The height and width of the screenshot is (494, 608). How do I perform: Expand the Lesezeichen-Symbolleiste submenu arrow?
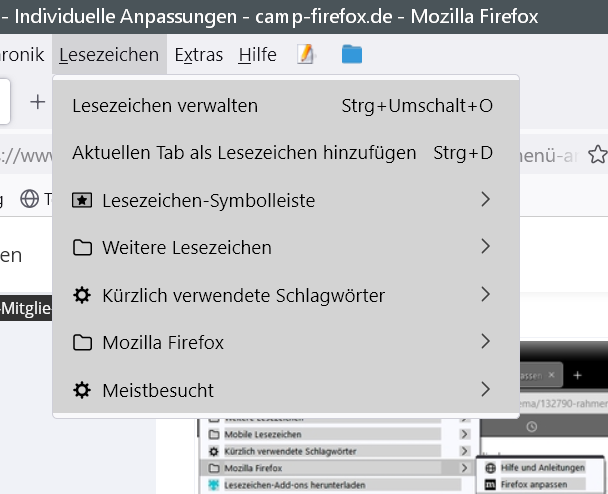point(485,200)
